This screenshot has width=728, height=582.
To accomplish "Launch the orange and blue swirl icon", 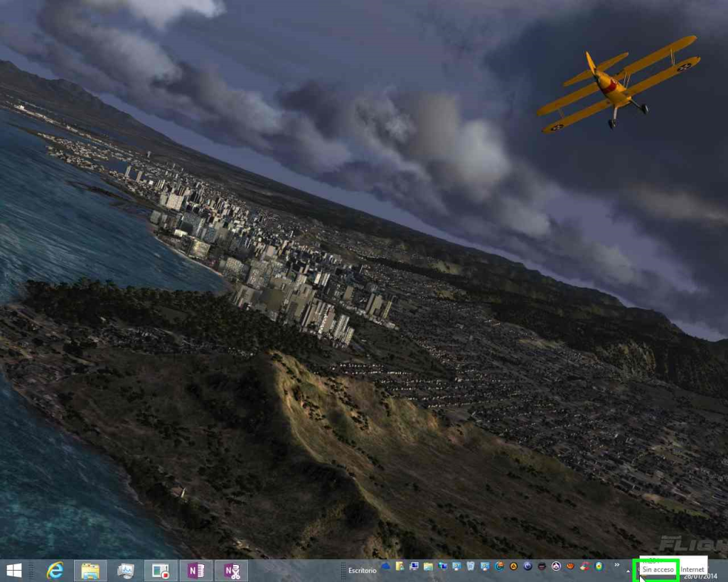I will point(500,566).
